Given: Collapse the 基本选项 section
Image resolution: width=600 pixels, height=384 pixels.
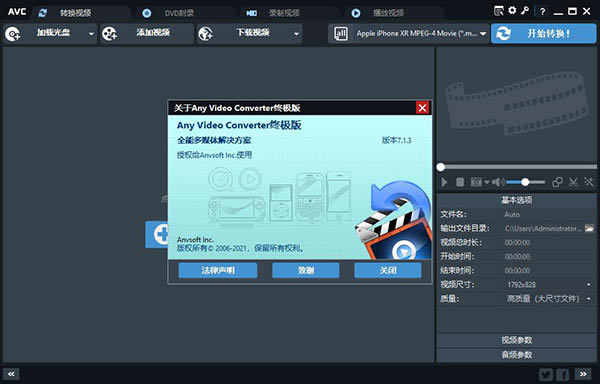Looking at the screenshot, I should coord(517,200).
